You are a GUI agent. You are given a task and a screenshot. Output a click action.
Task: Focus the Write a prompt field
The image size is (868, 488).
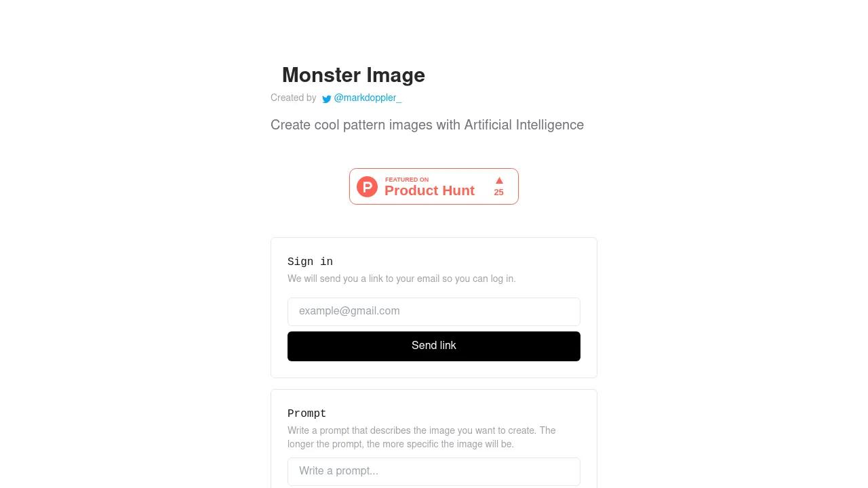[x=434, y=472]
